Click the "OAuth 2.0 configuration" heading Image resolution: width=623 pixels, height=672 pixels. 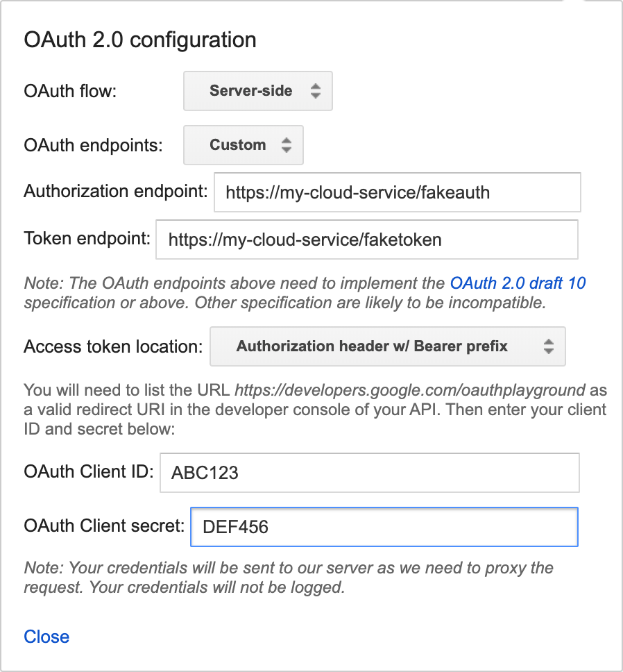tap(140, 40)
